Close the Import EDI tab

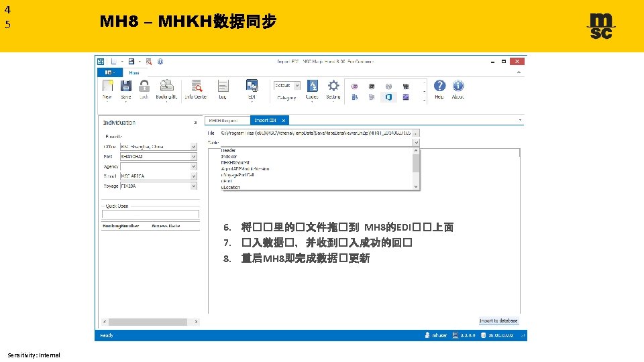coord(283,120)
